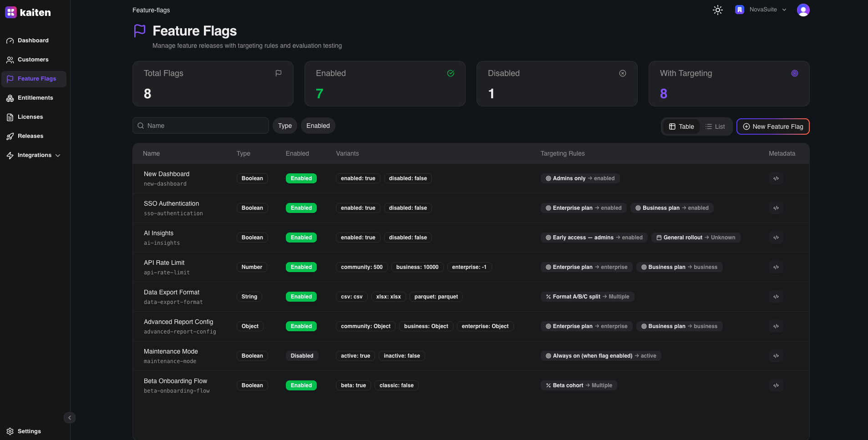
Task: Open metadata icon for Maintenance Mode row
Action: point(776,356)
